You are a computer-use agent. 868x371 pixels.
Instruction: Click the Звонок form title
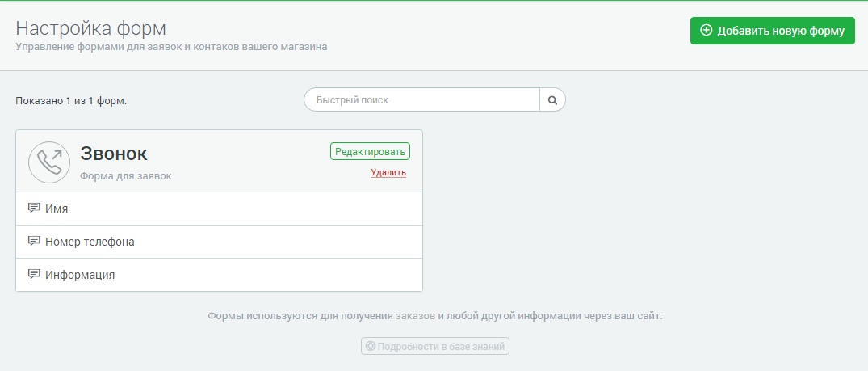click(114, 154)
